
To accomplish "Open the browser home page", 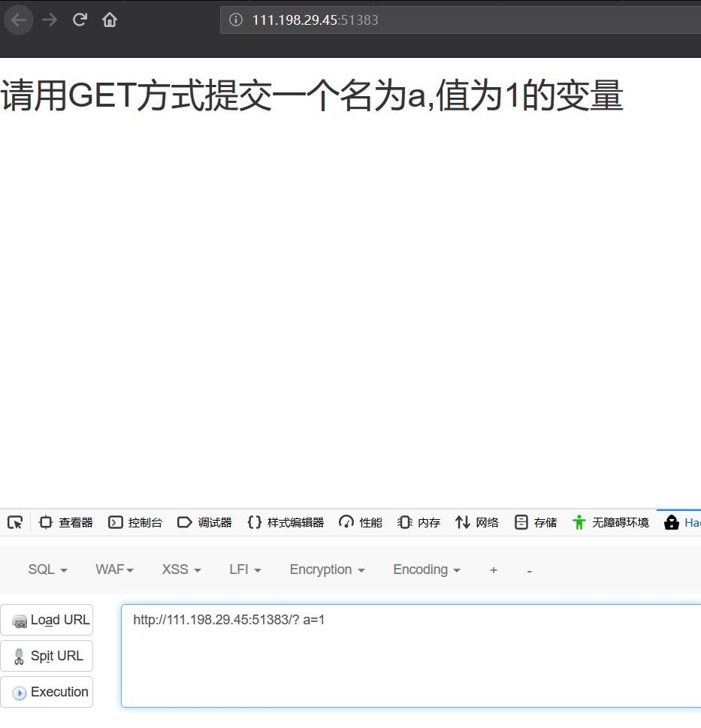I will click(x=110, y=20).
